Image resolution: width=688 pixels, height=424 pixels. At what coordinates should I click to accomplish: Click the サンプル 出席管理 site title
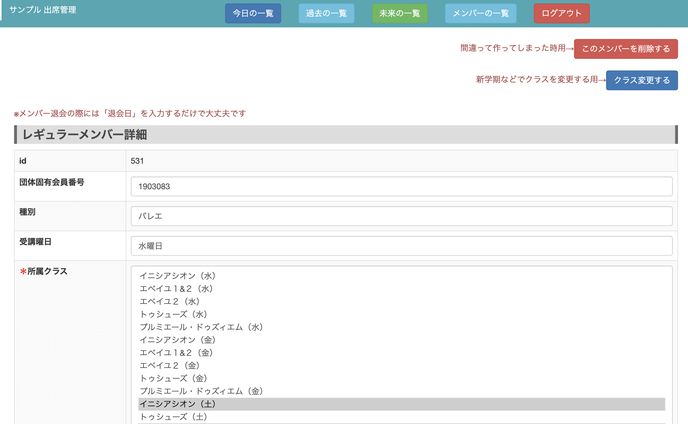(43, 10)
